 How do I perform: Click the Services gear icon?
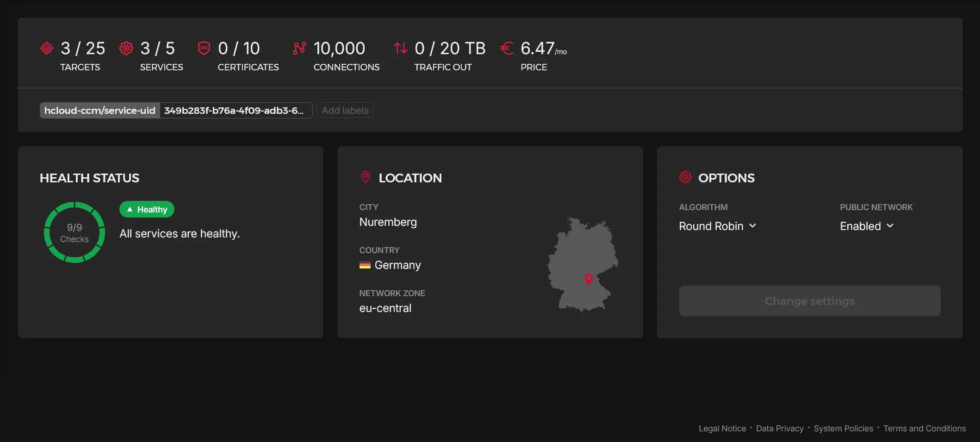pyautogui.click(x=126, y=48)
